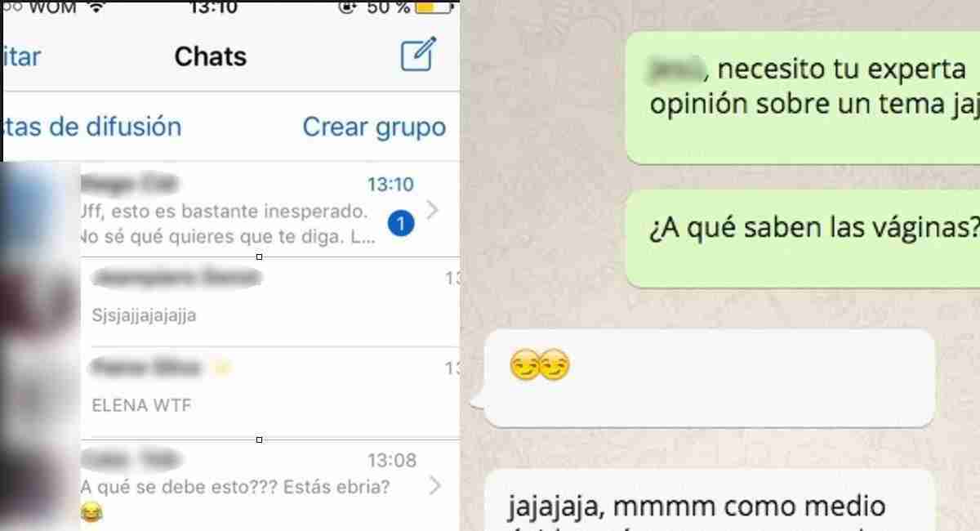This screenshot has width=980, height=531.
Task: Click the smirking emoji message bubble
Action: [709, 377]
